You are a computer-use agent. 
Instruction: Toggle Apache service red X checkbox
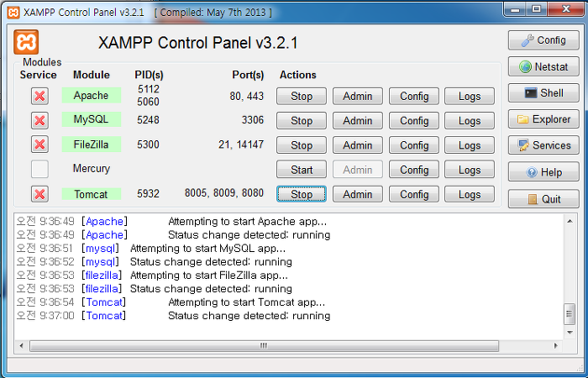tap(39, 96)
